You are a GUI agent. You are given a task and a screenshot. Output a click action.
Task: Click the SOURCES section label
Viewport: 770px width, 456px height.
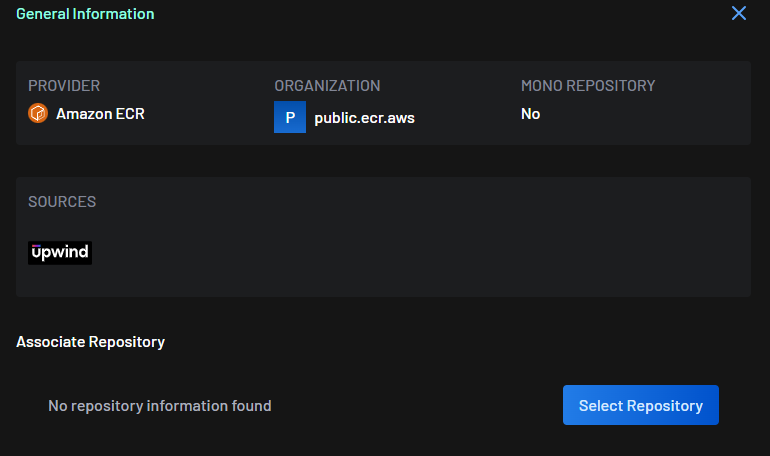(62, 202)
